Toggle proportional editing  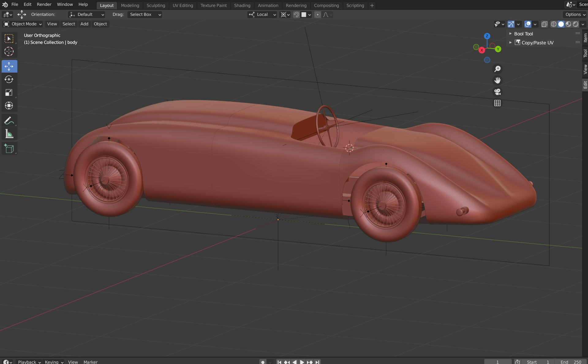click(318, 15)
